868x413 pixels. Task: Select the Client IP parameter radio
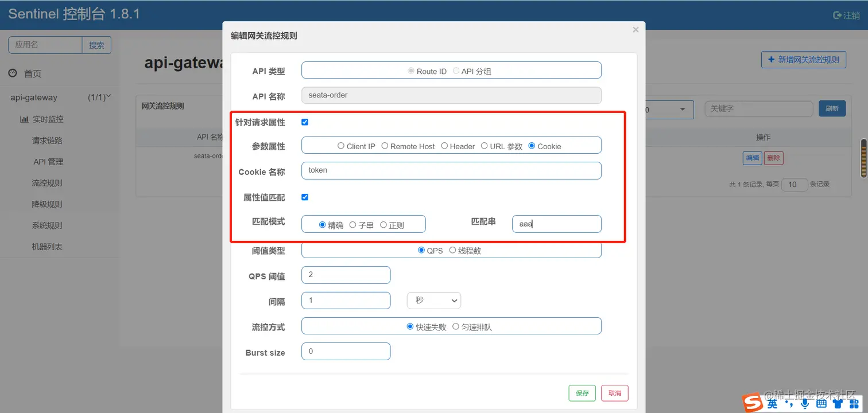[341, 146]
